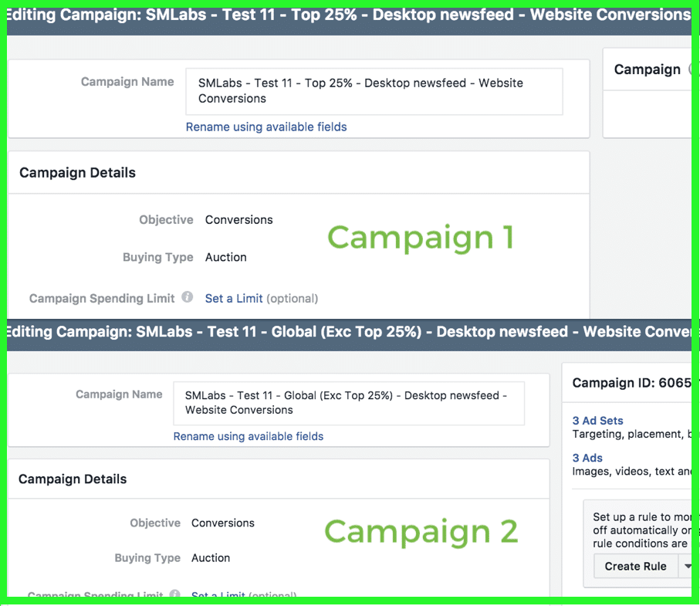This screenshot has width=700, height=606.
Task: Expand the Create Rule dropdown arrow
Action: point(687,567)
